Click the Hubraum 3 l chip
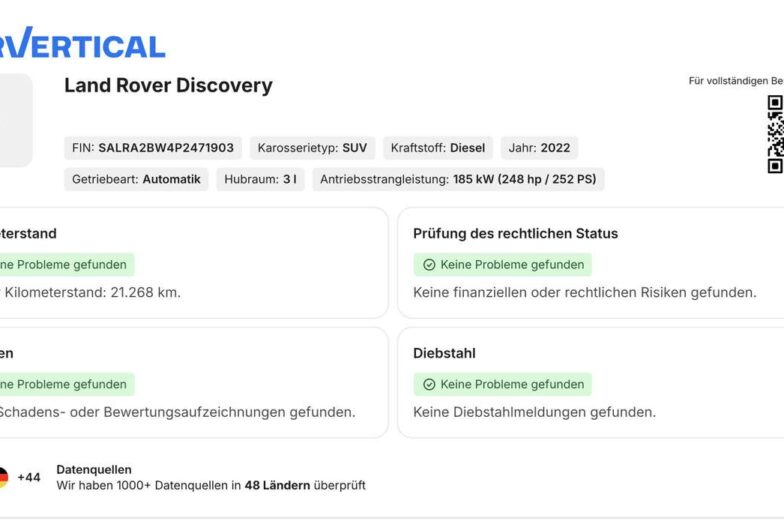 (260, 180)
